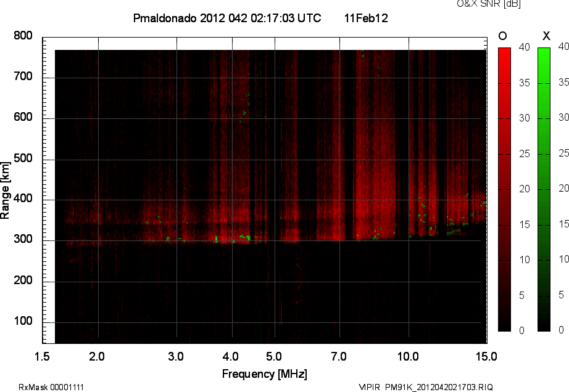Click the 100 tick on the range axis

point(23,322)
